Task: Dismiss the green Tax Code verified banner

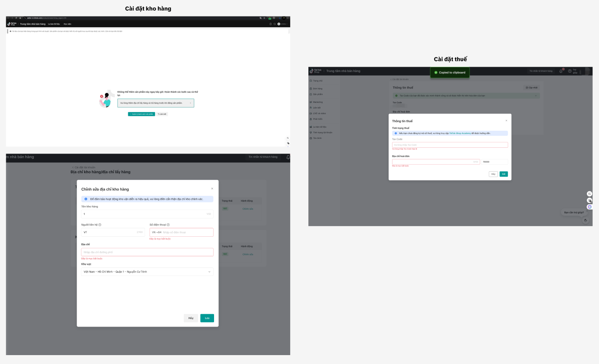Action: (535, 96)
